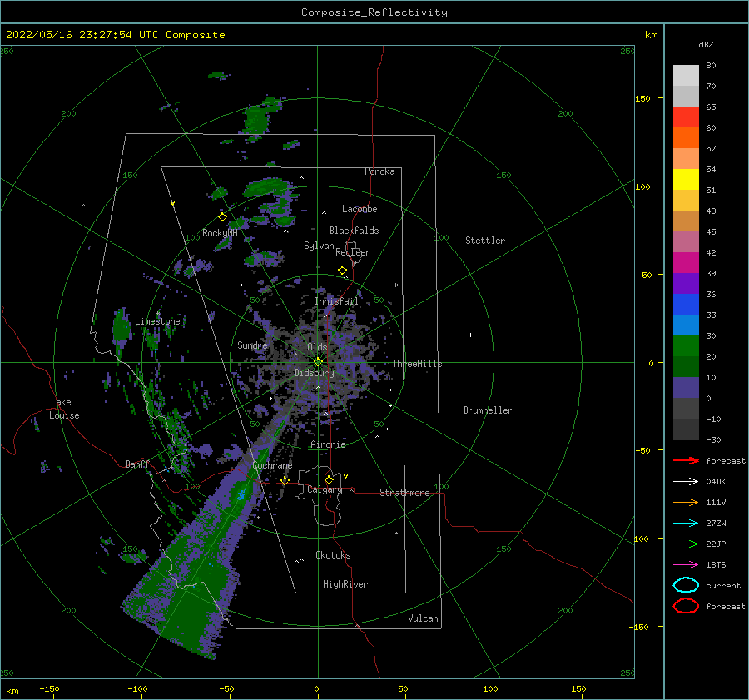Click the Vulcan label
This screenshot has width=749, height=700.
[x=424, y=618]
